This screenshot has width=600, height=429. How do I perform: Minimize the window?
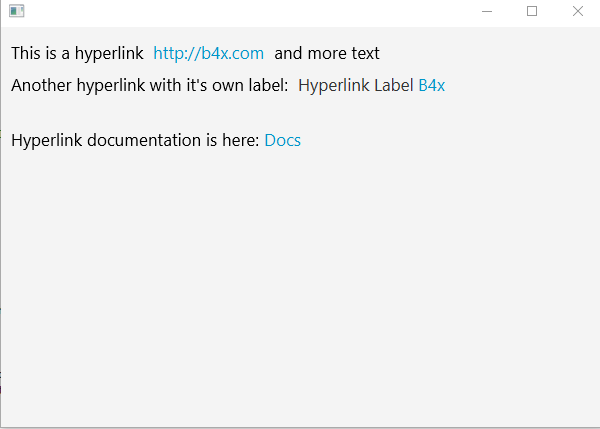click(487, 11)
